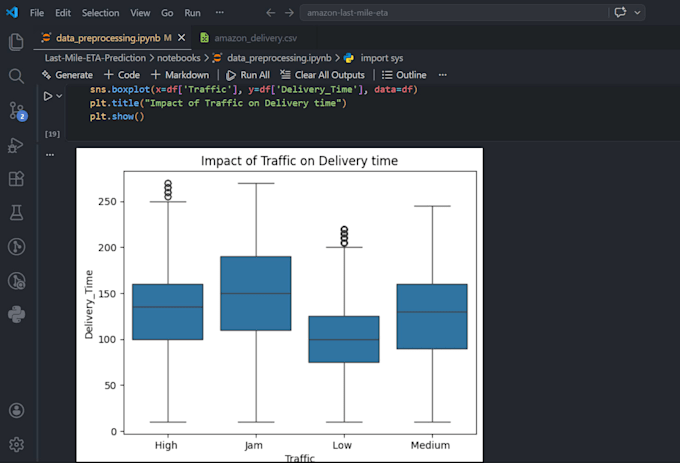Click the plt.title code line

click(218, 103)
